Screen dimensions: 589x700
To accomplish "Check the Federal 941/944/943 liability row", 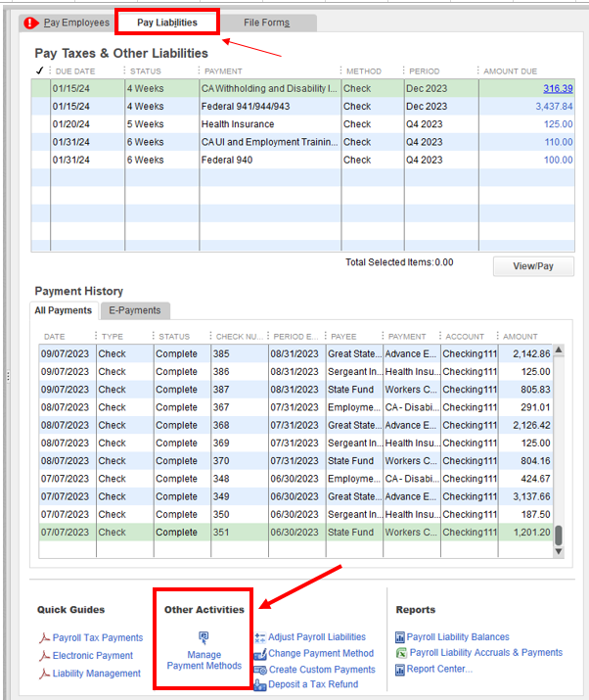I will coord(41,107).
